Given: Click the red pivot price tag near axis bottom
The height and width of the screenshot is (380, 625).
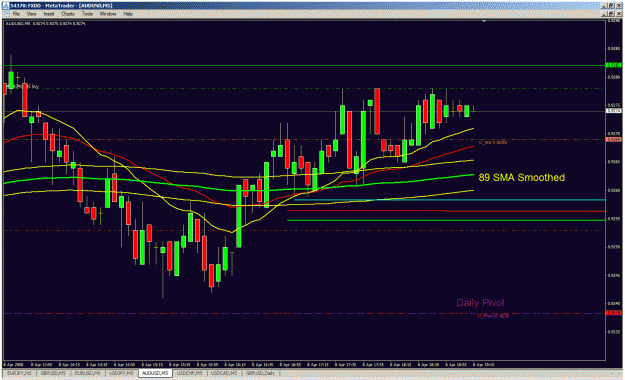Looking at the screenshot, I should pyautogui.click(x=613, y=313).
